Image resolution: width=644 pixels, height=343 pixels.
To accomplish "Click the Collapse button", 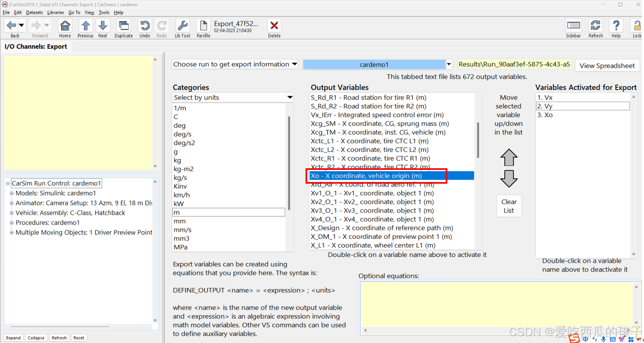I will (x=36, y=338).
